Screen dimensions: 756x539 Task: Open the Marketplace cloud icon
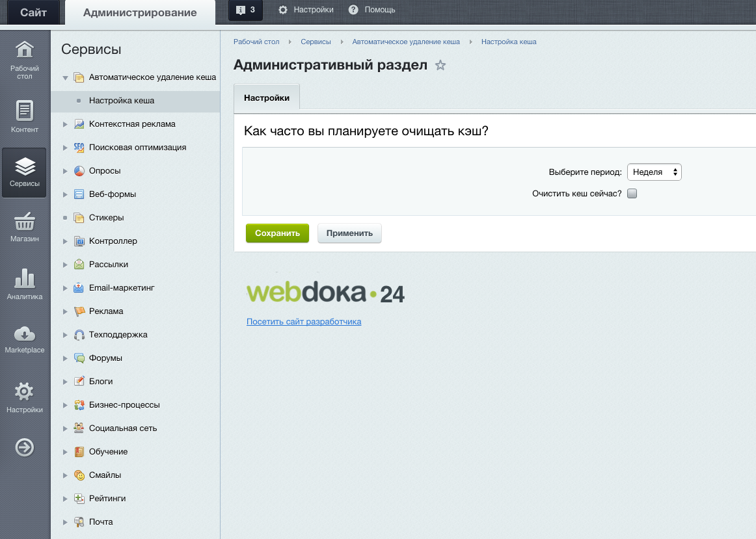[x=25, y=334]
